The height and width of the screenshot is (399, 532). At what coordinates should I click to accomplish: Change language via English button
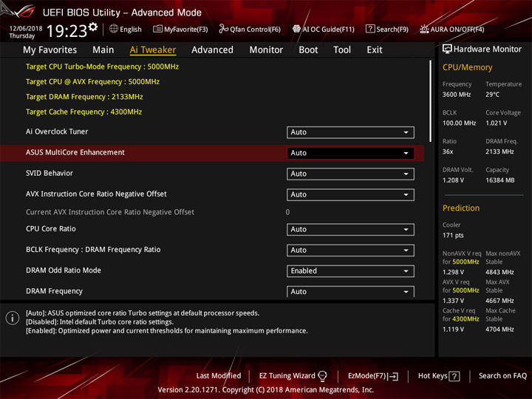[x=126, y=29]
